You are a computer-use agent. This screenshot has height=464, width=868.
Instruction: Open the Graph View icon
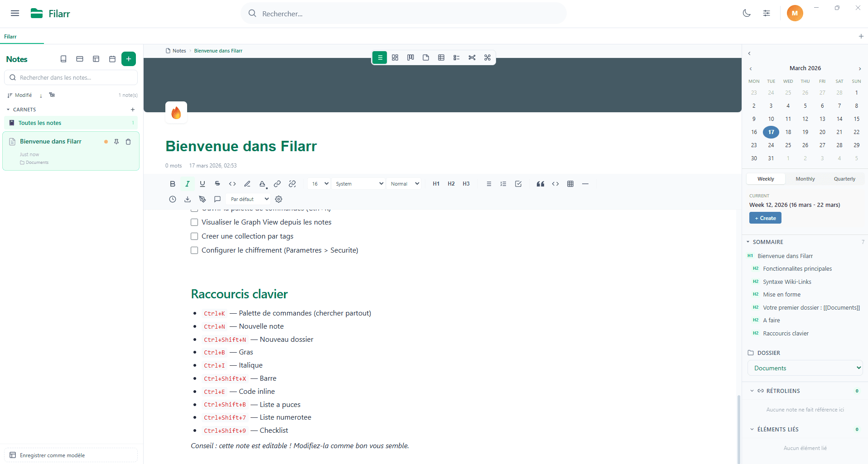point(472,57)
